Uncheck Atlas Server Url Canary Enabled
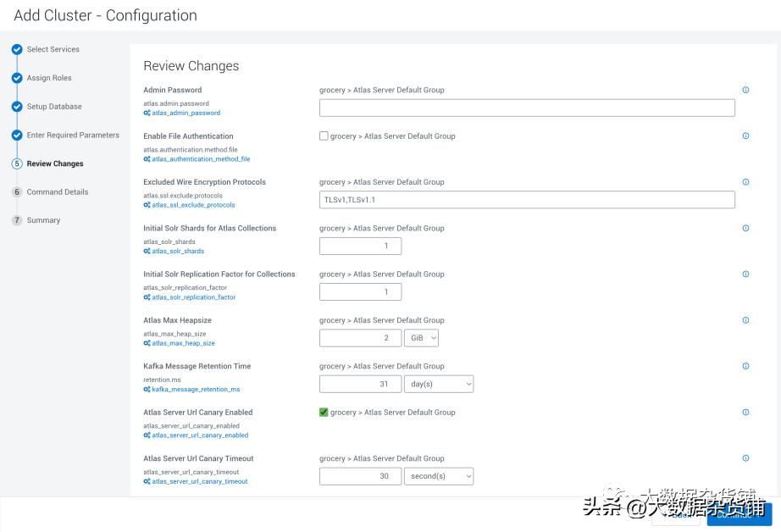 click(x=323, y=413)
